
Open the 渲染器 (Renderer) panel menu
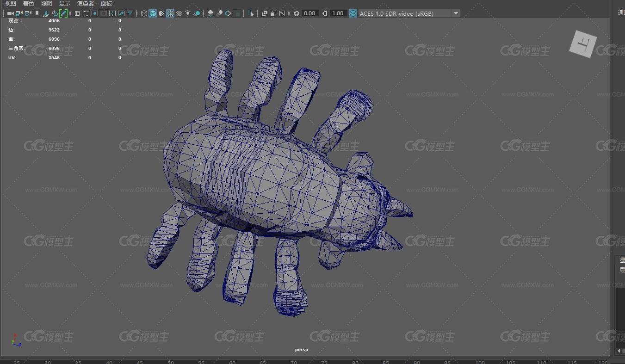[85, 4]
